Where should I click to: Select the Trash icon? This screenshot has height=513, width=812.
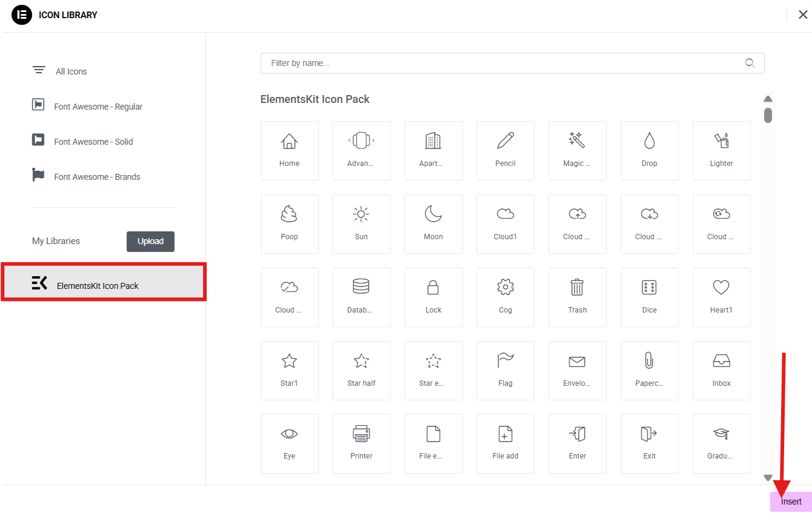pyautogui.click(x=577, y=297)
